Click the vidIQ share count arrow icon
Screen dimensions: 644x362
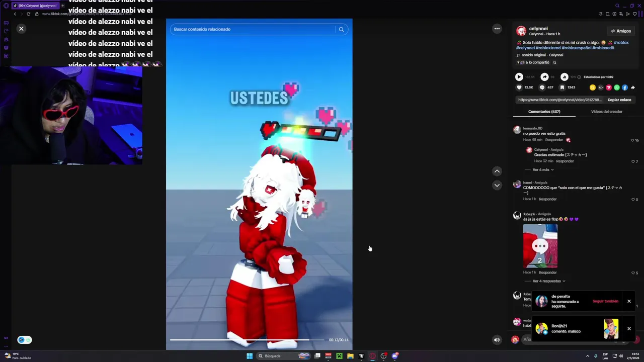click(x=544, y=77)
